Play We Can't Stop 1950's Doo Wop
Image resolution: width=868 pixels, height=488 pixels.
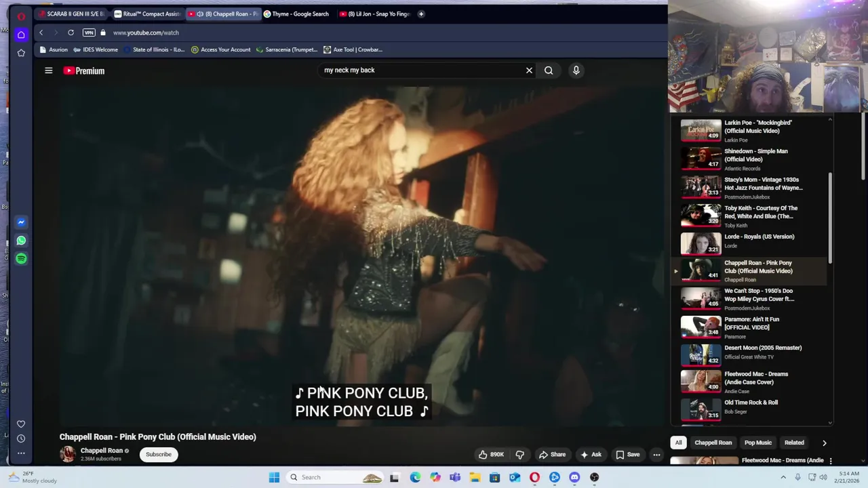point(749,298)
